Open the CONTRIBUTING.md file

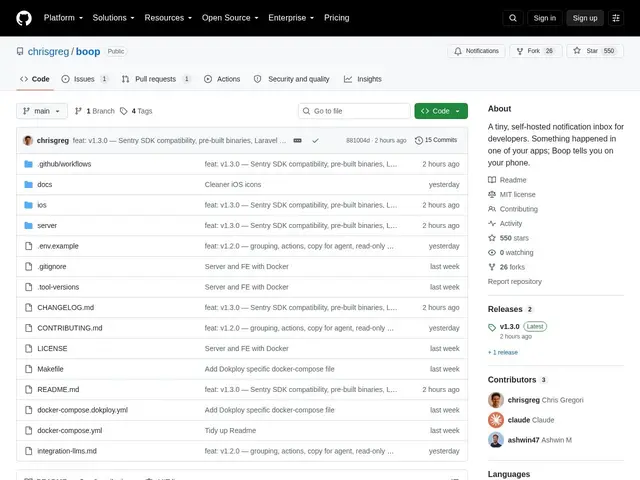click(x=70, y=328)
